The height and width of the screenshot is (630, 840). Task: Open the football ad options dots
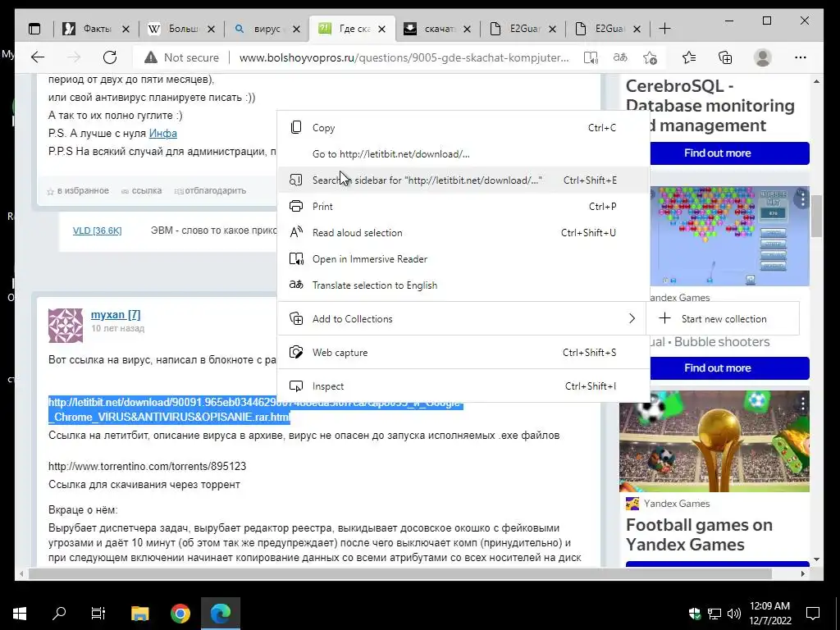pos(802,404)
